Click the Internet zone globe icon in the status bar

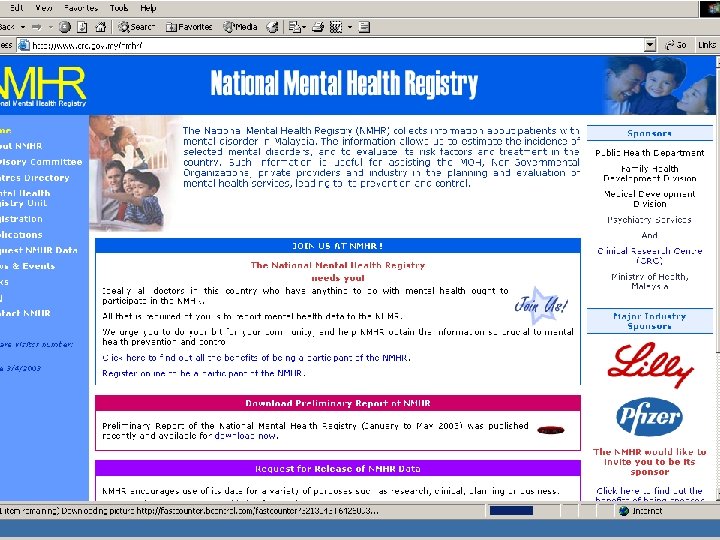pyautogui.click(x=624, y=511)
